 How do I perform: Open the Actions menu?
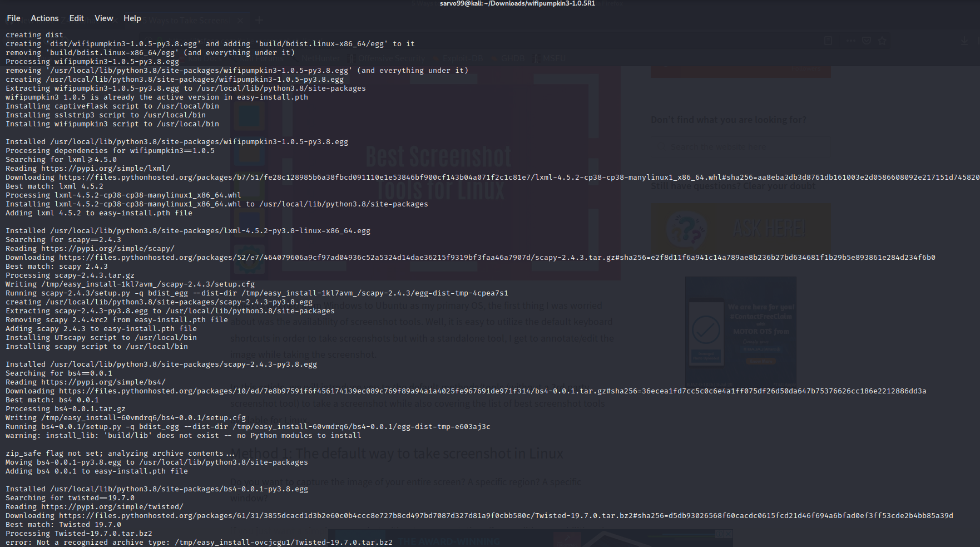(44, 18)
